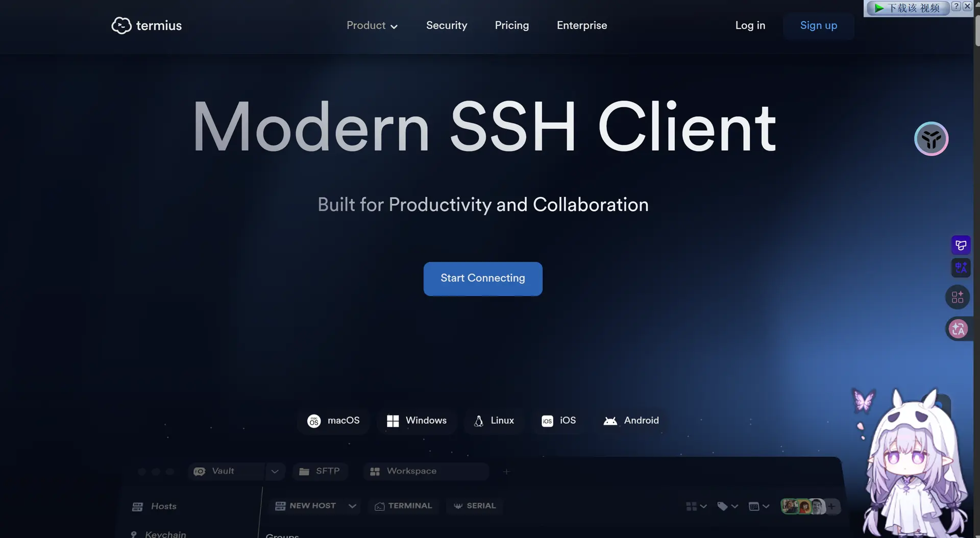Click the Log in link
This screenshot has width=980, height=538.
coord(750,26)
